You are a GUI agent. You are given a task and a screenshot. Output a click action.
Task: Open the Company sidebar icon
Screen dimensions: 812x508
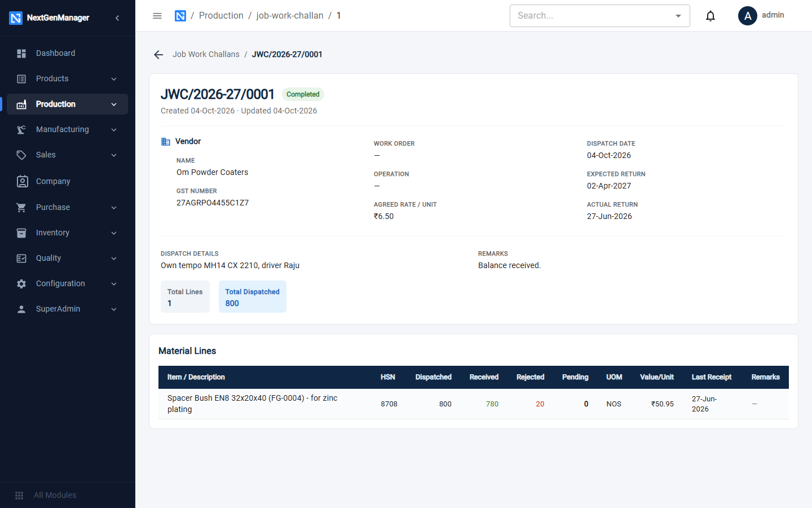click(x=22, y=181)
